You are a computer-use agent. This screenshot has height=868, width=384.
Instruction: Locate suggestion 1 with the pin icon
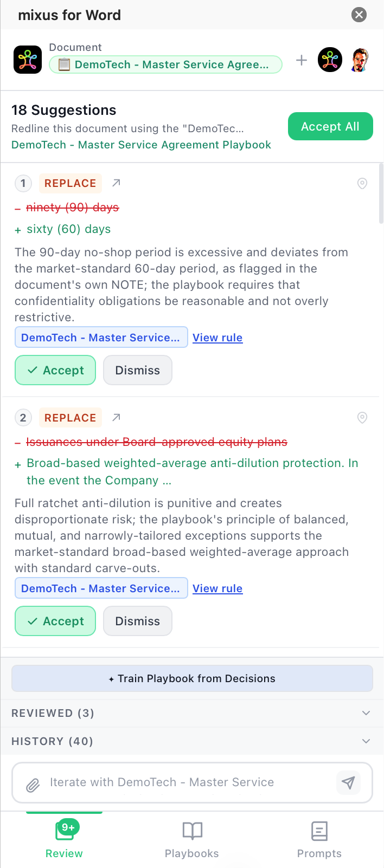tap(362, 184)
